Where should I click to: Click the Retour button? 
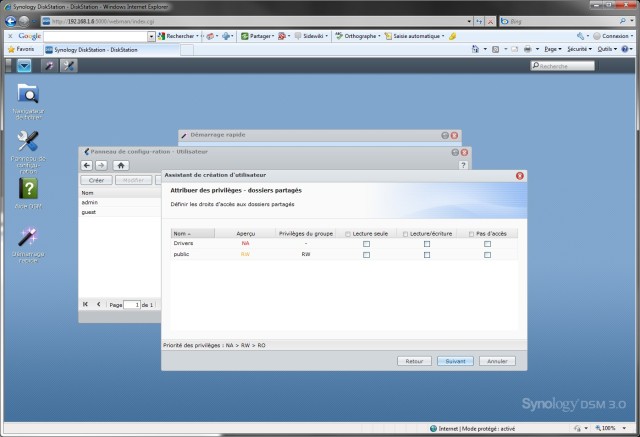coord(414,361)
